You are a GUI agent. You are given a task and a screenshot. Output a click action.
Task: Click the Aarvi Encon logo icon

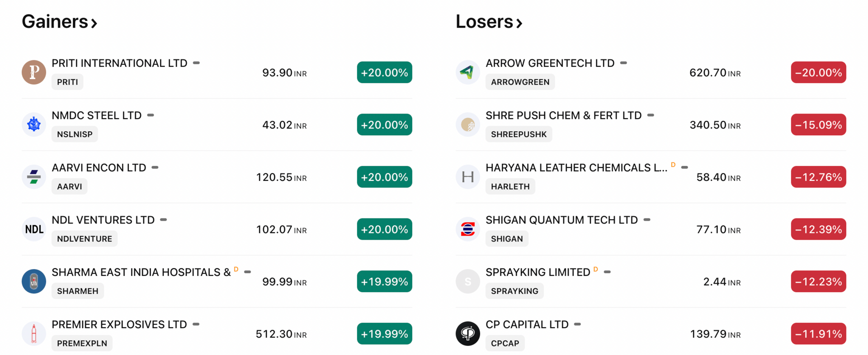tap(34, 177)
